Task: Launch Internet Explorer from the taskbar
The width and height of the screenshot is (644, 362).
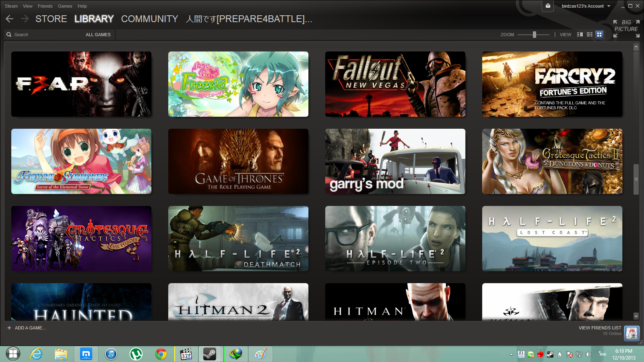Action: [x=37, y=354]
